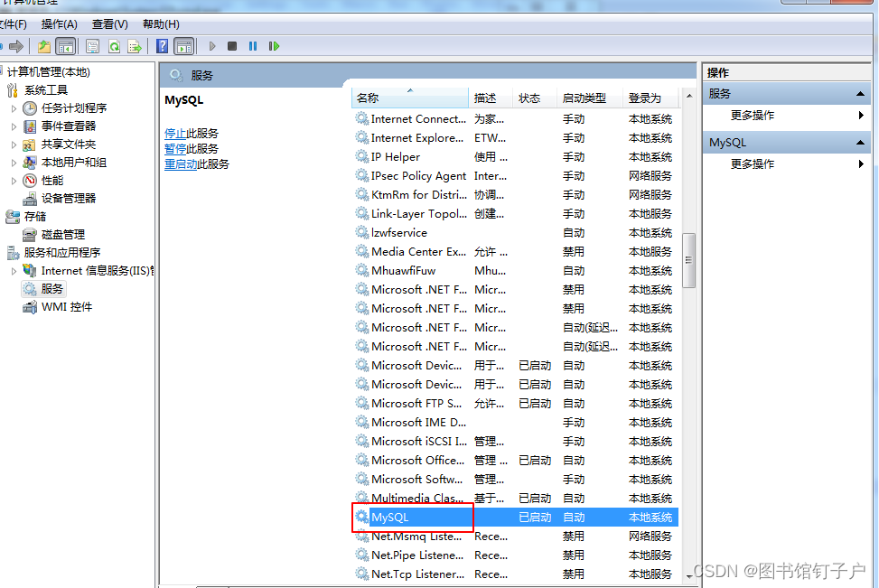Collapse the 服务 actions section arrow
The image size is (879, 588).
(x=860, y=94)
